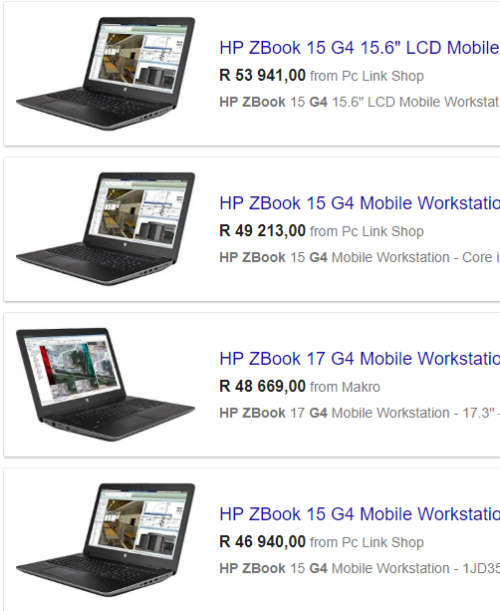Click the description ending with Core i
500x611 pixels.
click(x=359, y=258)
